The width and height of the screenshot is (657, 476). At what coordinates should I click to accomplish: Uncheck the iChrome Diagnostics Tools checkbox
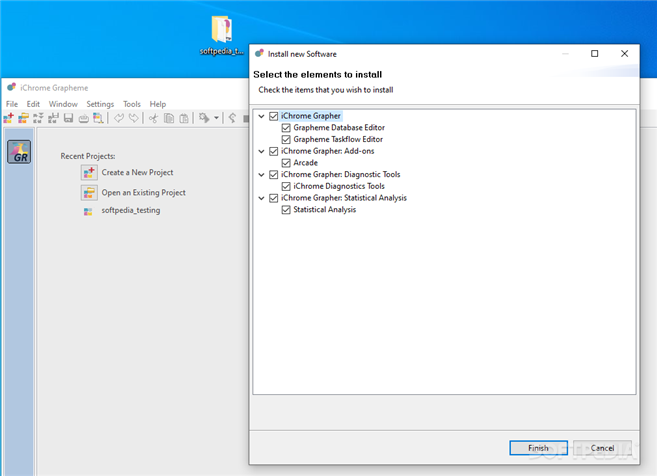[286, 186]
